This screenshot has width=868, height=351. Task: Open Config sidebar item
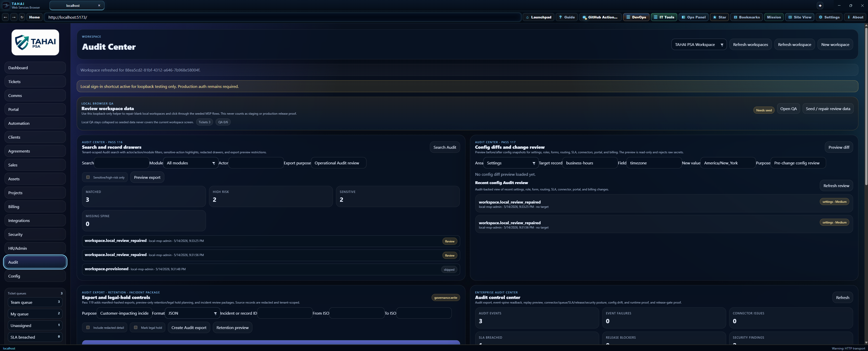(35, 276)
